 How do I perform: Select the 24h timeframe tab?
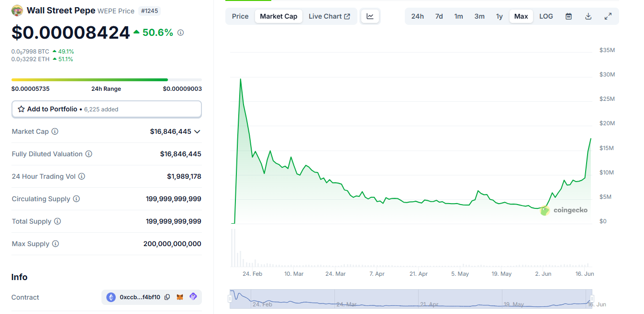tap(417, 16)
